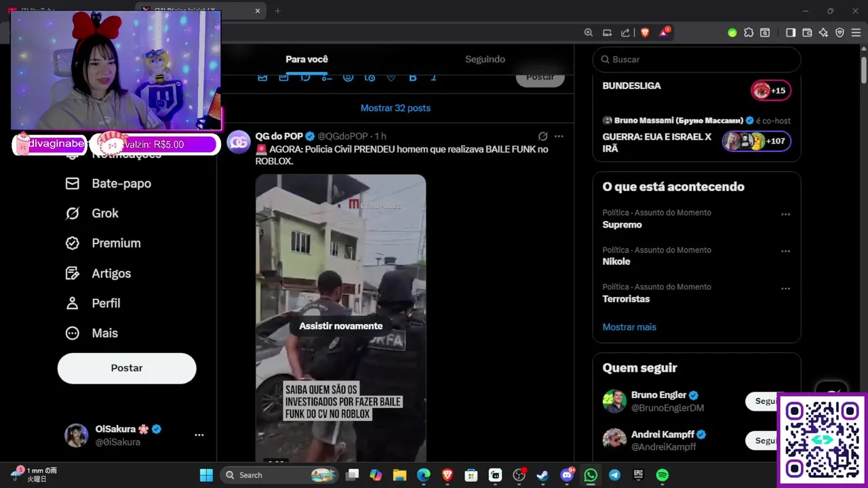Follow Bruno Engler
Screen dimensions: 868x488
pyautogui.click(x=761, y=401)
